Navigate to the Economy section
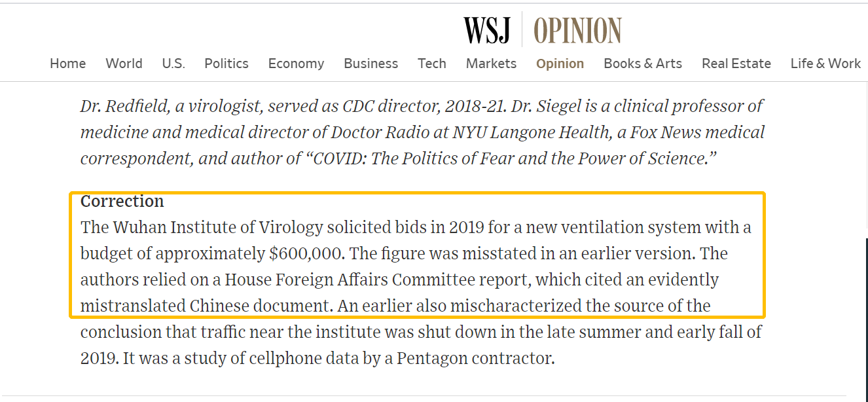This screenshot has height=402, width=868. (296, 64)
